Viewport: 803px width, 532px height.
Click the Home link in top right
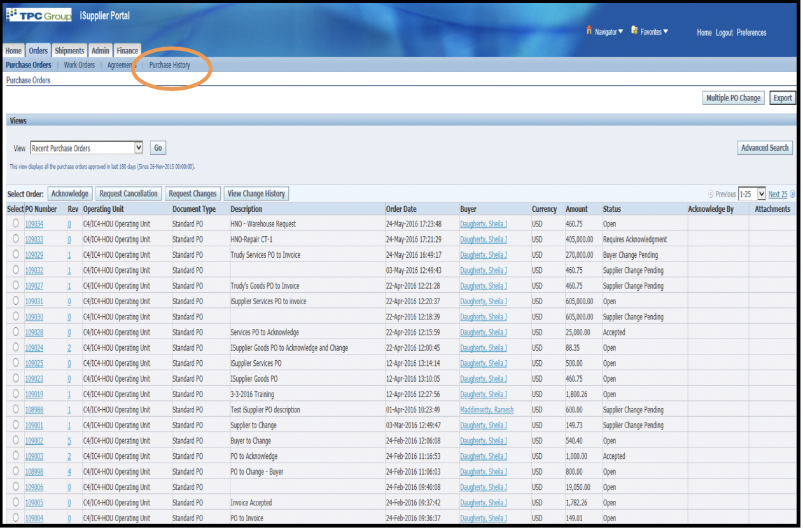point(704,32)
